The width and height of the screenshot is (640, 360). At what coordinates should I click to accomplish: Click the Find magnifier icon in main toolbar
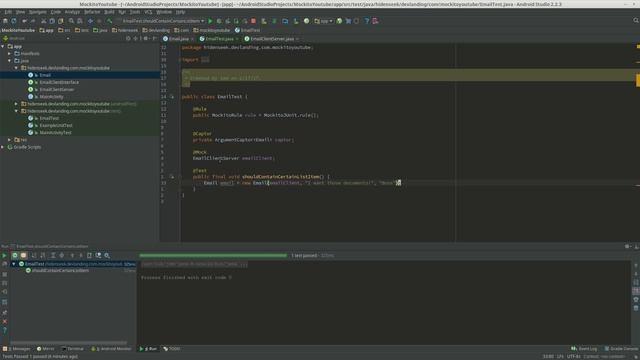point(71,21)
